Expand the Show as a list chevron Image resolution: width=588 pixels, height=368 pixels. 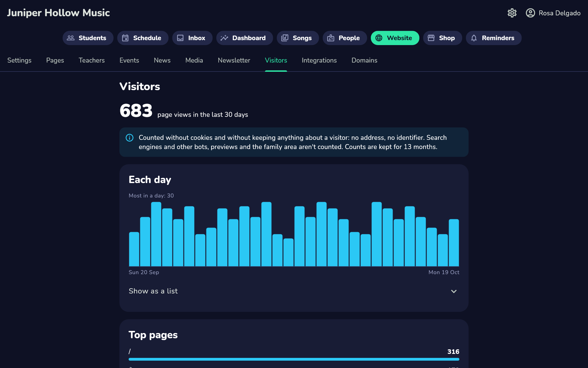[x=454, y=291]
